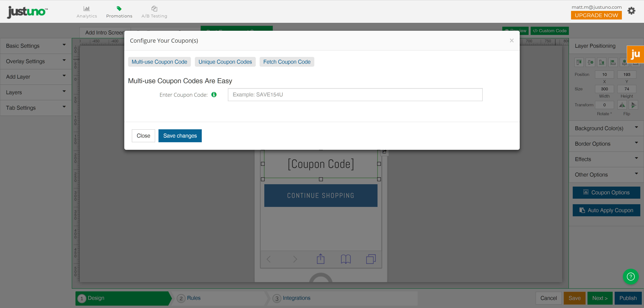Click the Save changes button
644x308 pixels.
coord(180,136)
